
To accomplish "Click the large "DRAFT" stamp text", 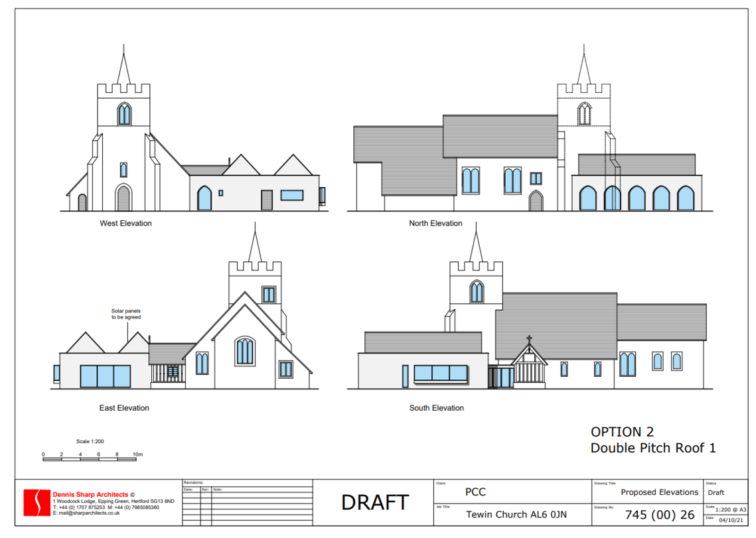I will click(x=374, y=502).
